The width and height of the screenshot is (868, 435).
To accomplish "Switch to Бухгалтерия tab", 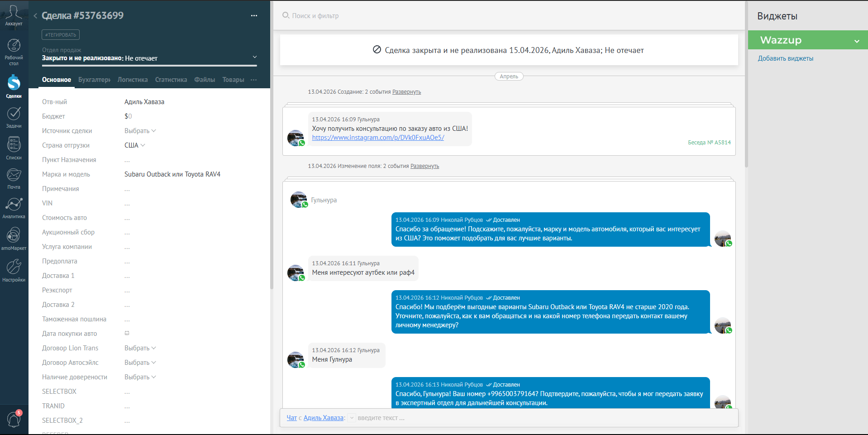I will click(x=94, y=80).
